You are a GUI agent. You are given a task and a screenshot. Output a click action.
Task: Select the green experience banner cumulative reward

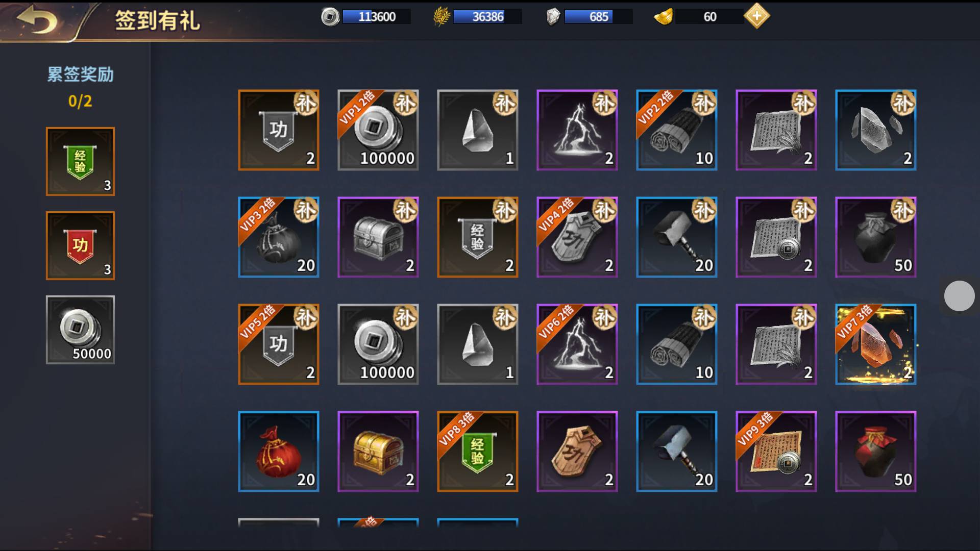coord(80,161)
